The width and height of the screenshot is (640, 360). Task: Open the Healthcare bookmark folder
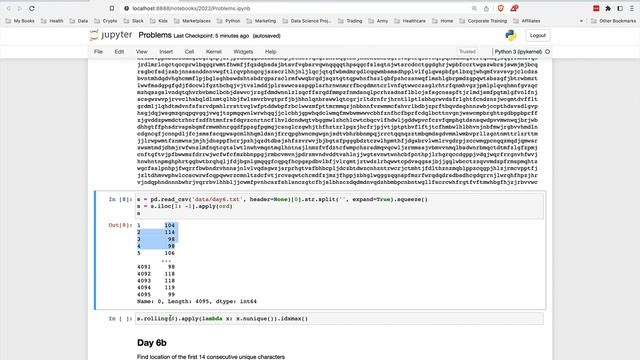(x=410, y=21)
